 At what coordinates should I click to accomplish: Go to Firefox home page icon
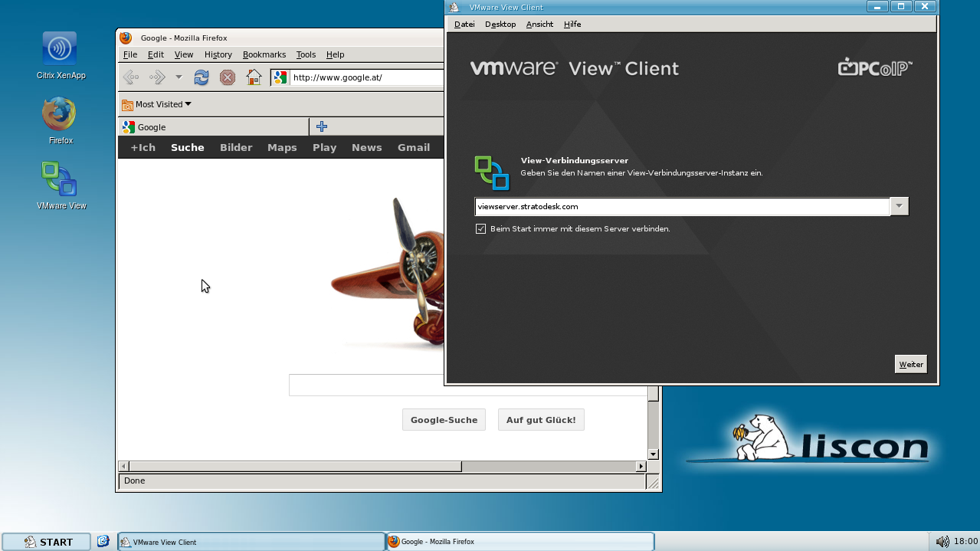[254, 77]
